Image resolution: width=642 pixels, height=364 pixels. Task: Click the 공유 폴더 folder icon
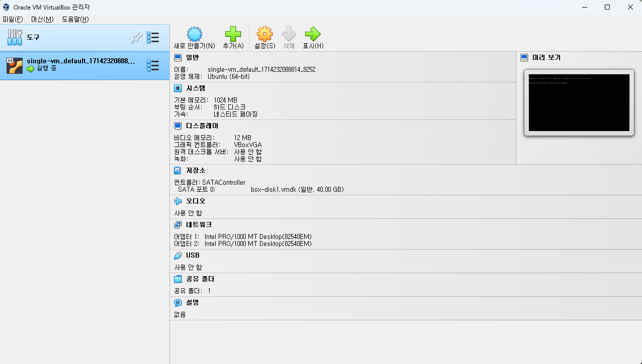point(177,279)
